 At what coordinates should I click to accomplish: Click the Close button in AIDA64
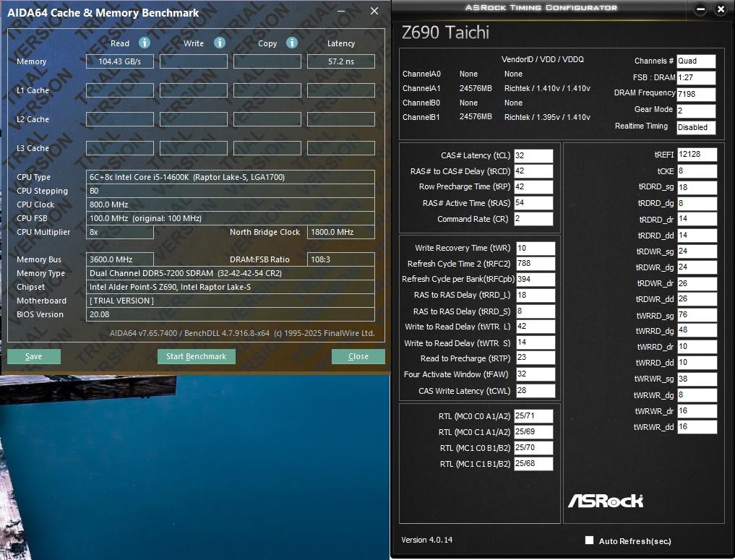[x=358, y=356]
